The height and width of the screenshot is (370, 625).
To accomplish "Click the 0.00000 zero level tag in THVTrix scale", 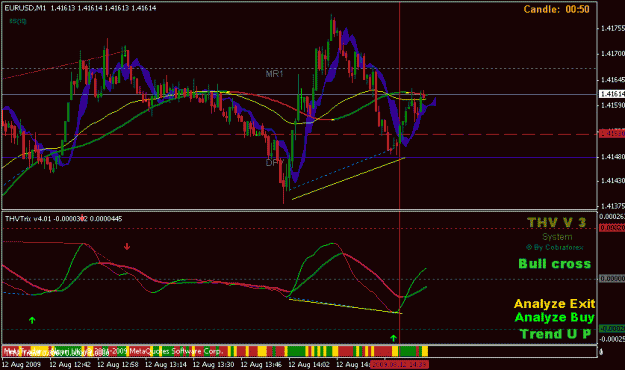I will tap(612, 278).
